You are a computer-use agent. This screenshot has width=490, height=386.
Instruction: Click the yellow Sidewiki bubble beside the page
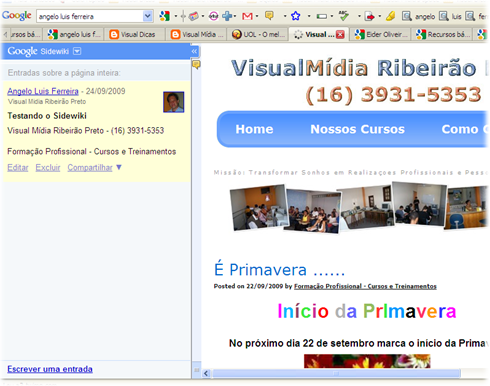[196, 64]
